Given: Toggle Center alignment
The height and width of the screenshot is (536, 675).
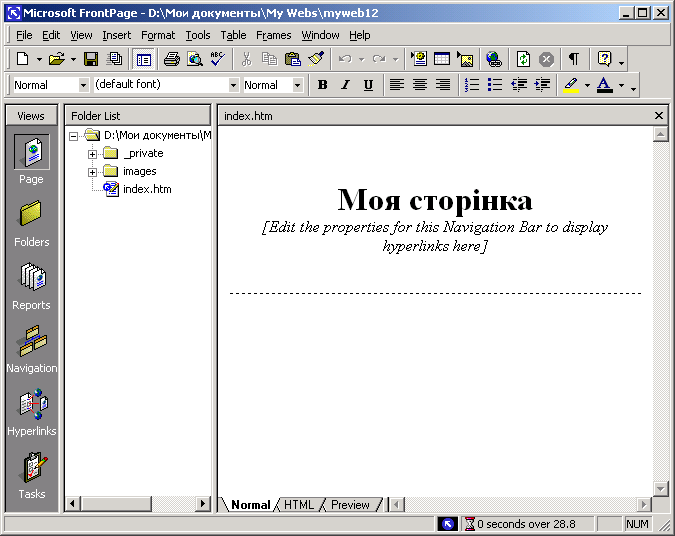Looking at the screenshot, I should pos(420,85).
